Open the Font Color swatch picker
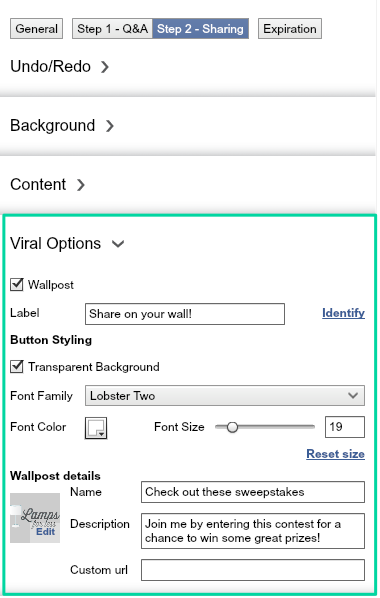This screenshot has width=380, height=598. [x=96, y=428]
